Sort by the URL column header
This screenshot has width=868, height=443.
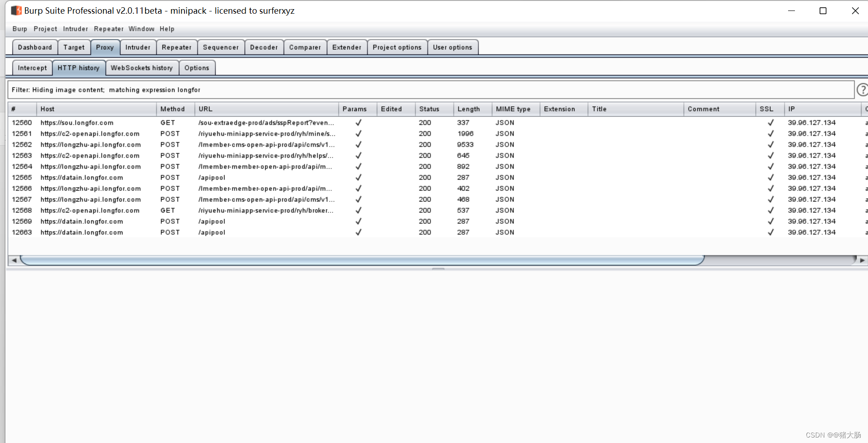pyautogui.click(x=266, y=109)
